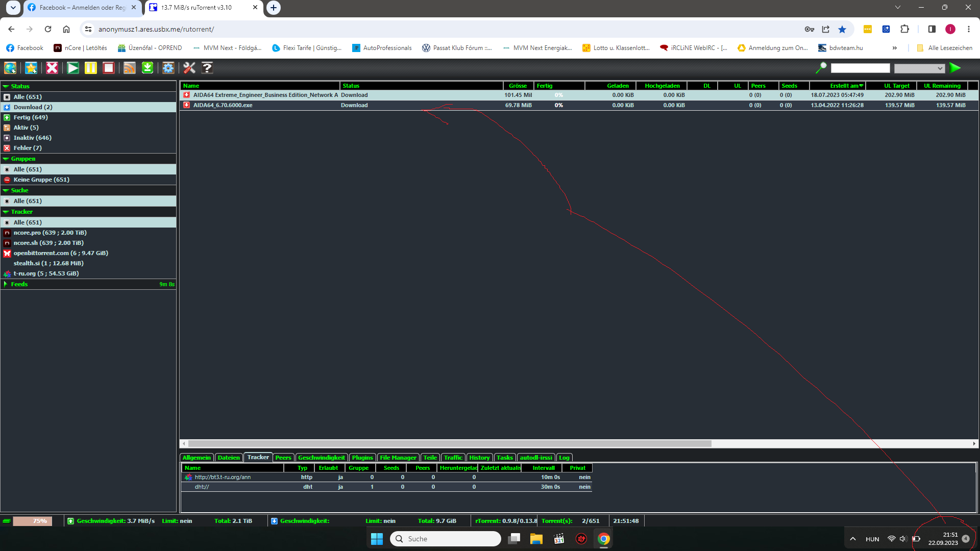Focus the ruTorrent search input field
The image size is (980, 551).
click(x=860, y=68)
